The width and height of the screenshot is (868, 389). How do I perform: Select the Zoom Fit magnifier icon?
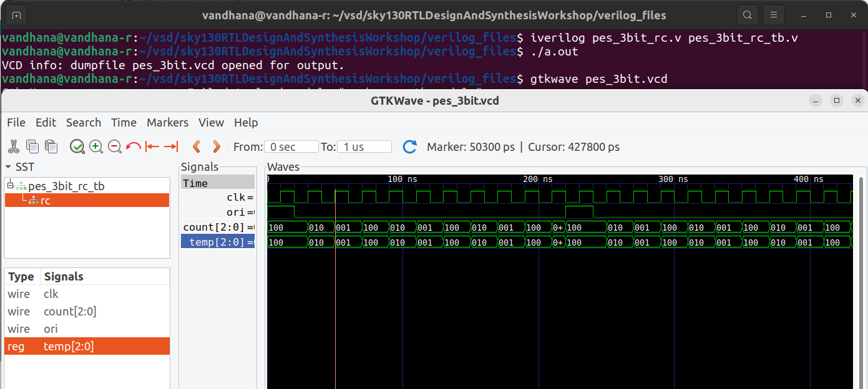pyautogui.click(x=77, y=146)
